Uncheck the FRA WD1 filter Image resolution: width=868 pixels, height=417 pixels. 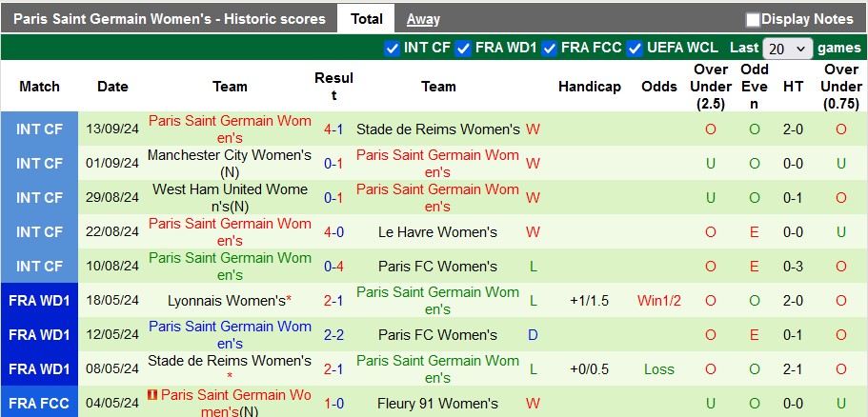(464, 48)
